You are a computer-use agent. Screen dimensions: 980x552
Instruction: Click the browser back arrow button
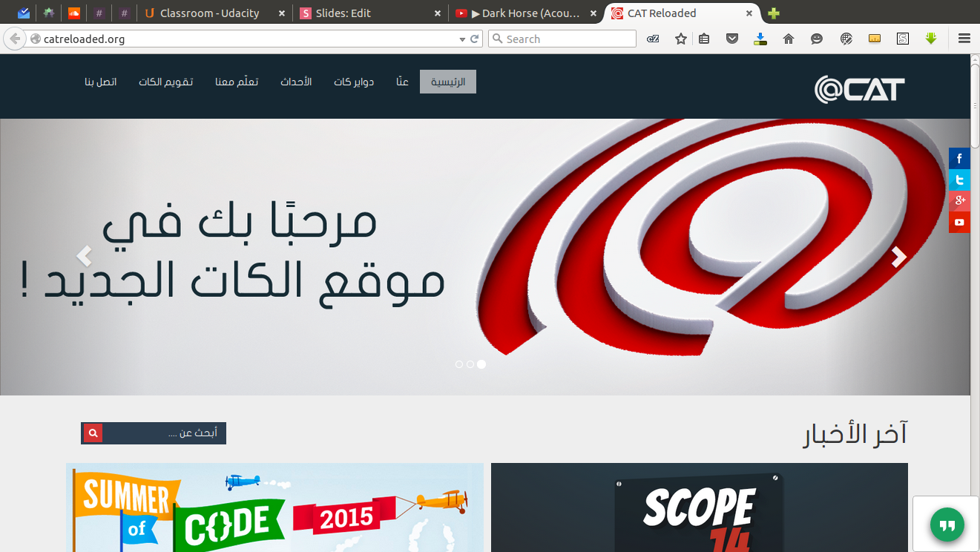coord(15,39)
